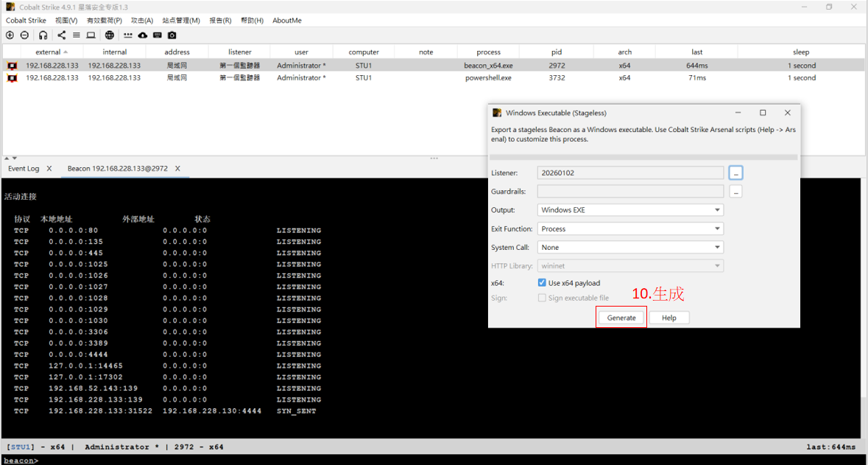
Task: Click the last column header
Action: click(x=697, y=52)
